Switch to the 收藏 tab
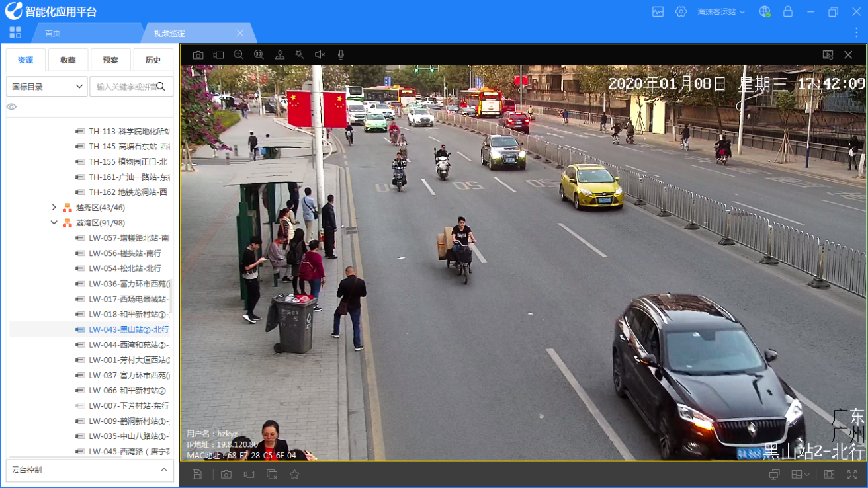 [x=68, y=60]
